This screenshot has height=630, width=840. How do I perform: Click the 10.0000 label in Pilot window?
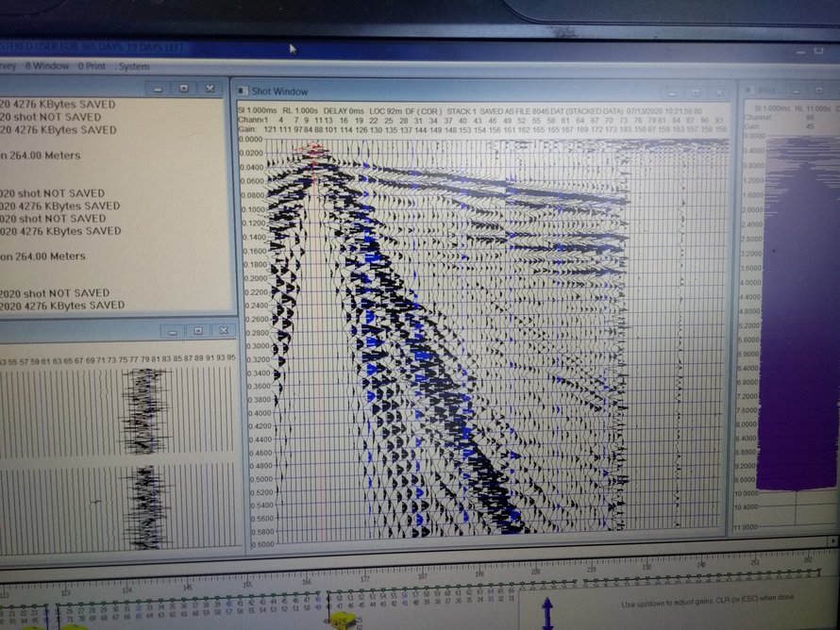[x=746, y=493]
